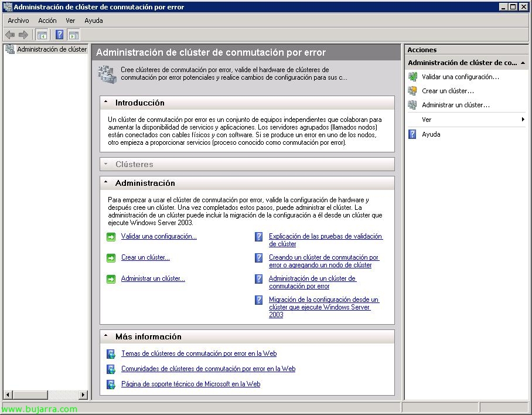532x415 pixels.
Task: Click Validar una configuración icon in Acciones pane
Action: [x=412, y=77]
